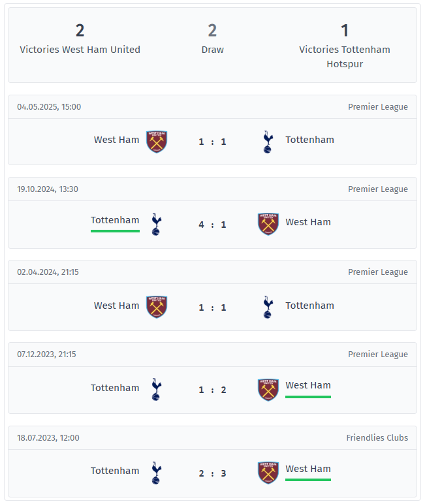The width and height of the screenshot is (425, 504).
Task: Select the 4 : 1 score
Action: (213, 225)
